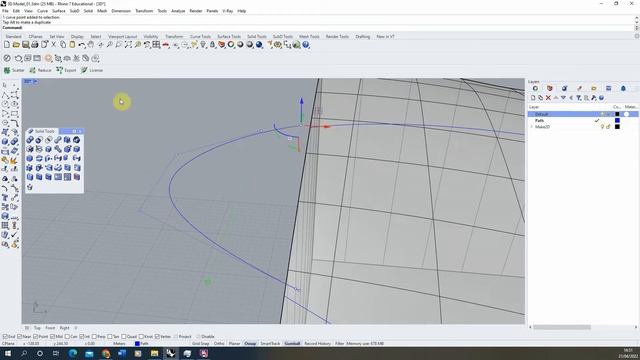The image size is (640, 360).
Task: Click the New file icon
Action: (7, 45)
